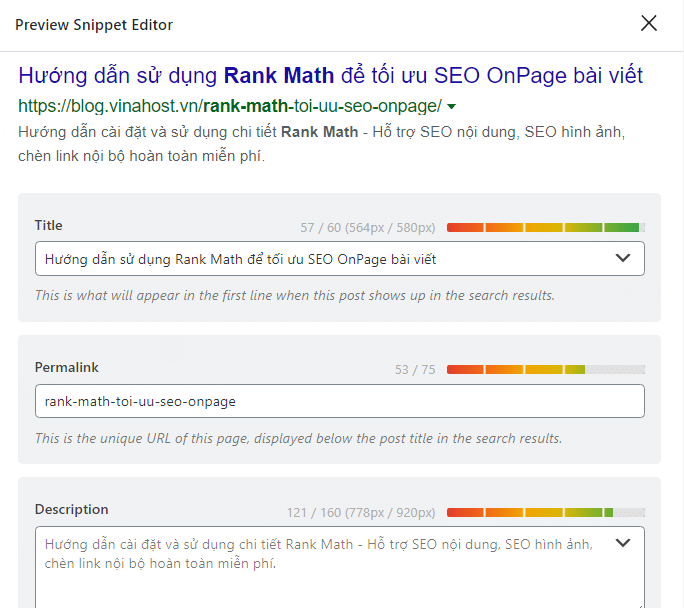
Task: Click the Permalink length indicator bar
Action: click(x=545, y=370)
